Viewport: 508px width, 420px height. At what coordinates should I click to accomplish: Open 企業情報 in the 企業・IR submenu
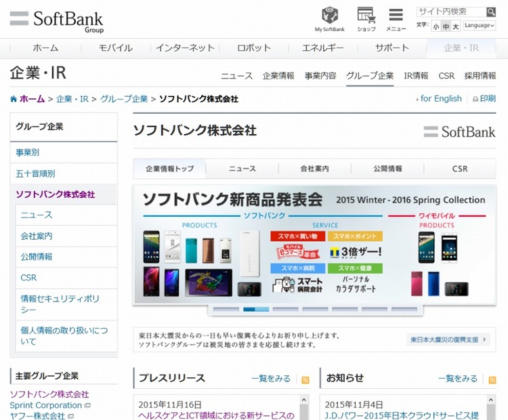coord(278,76)
